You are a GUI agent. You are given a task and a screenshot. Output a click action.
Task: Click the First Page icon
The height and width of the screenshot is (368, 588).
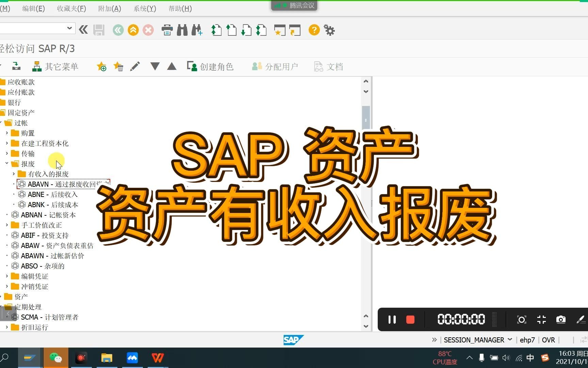point(216,30)
